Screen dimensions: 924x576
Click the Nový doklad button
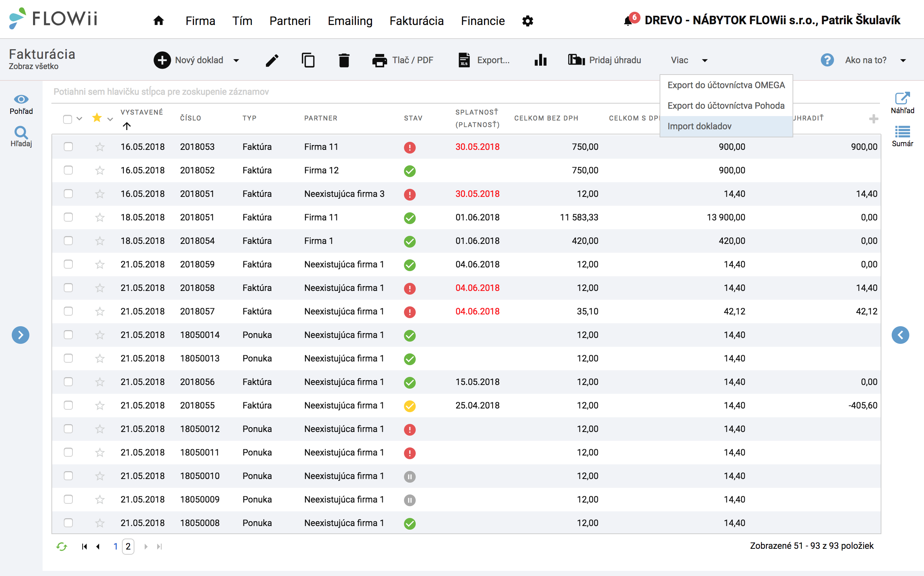(188, 60)
